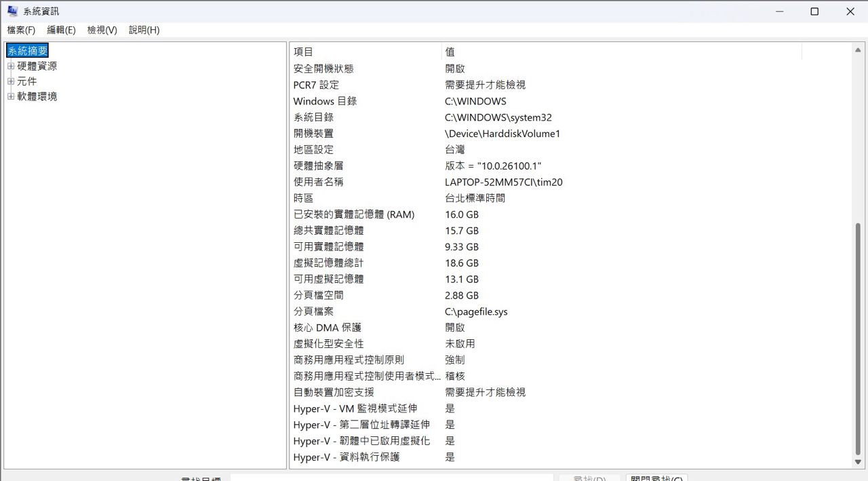This screenshot has height=481, width=868.
Task: Click the 關閉尋找 button
Action: click(656, 478)
